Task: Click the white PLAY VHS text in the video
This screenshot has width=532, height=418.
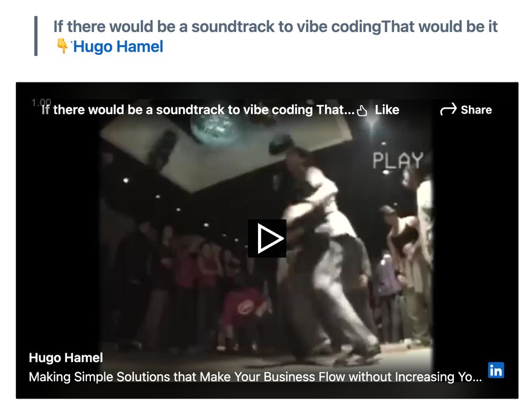Action: click(398, 160)
